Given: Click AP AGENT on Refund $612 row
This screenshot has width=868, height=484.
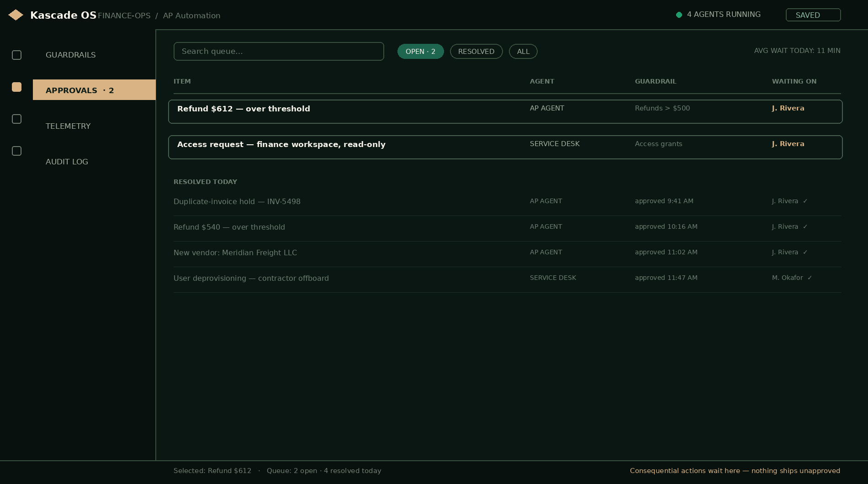Looking at the screenshot, I should [x=547, y=108].
